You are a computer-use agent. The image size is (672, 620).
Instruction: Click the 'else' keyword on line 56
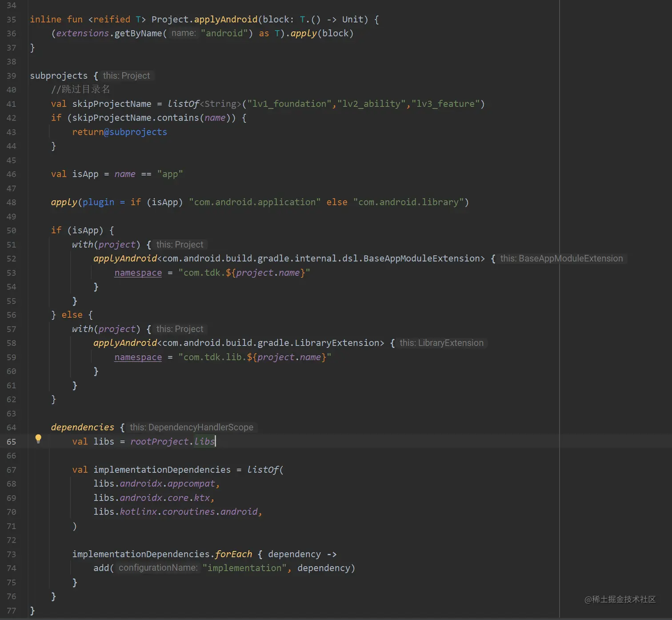pos(72,315)
